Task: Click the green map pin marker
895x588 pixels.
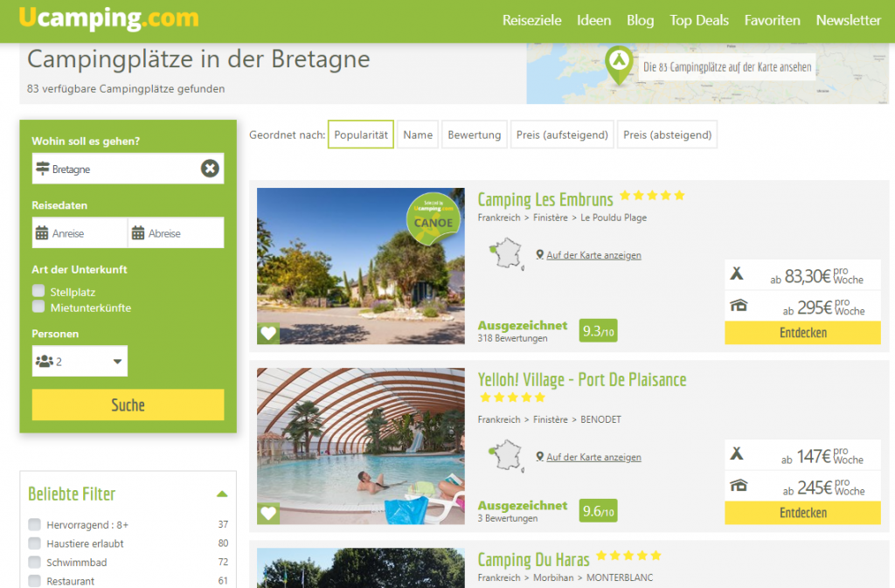Action: click(620, 65)
